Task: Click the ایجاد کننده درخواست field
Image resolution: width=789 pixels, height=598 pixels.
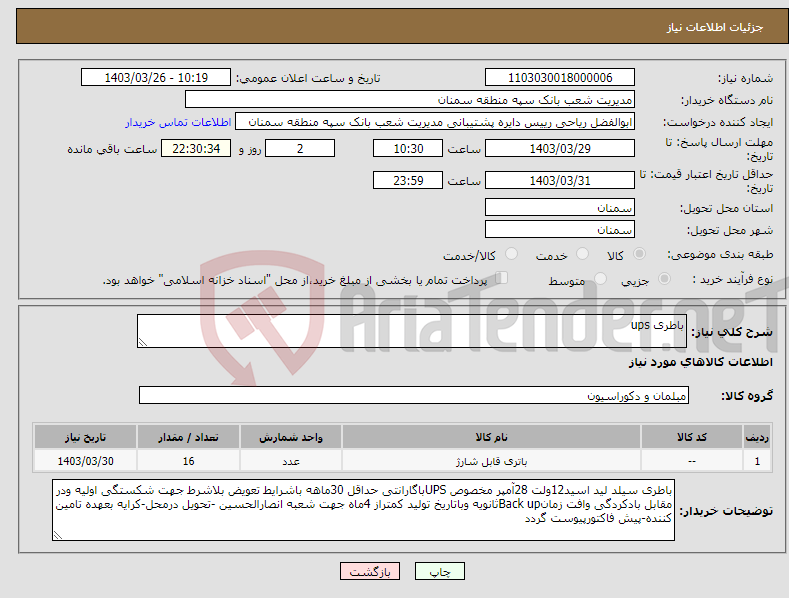Action: pos(435,122)
